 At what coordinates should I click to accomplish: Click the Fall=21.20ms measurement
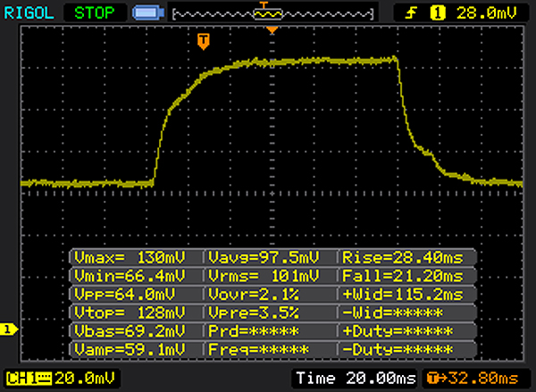pos(403,276)
